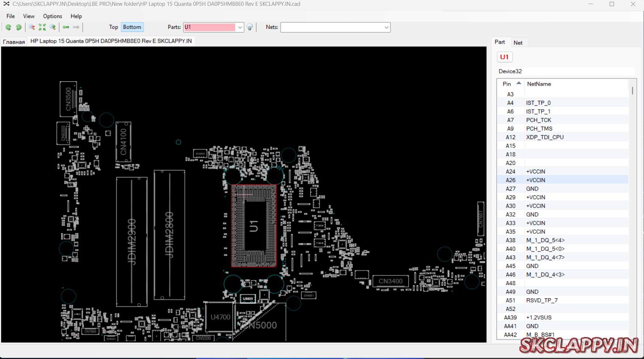The height and width of the screenshot is (359, 644).
Task: Open the Parts dropdown list
Action: pyautogui.click(x=240, y=27)
